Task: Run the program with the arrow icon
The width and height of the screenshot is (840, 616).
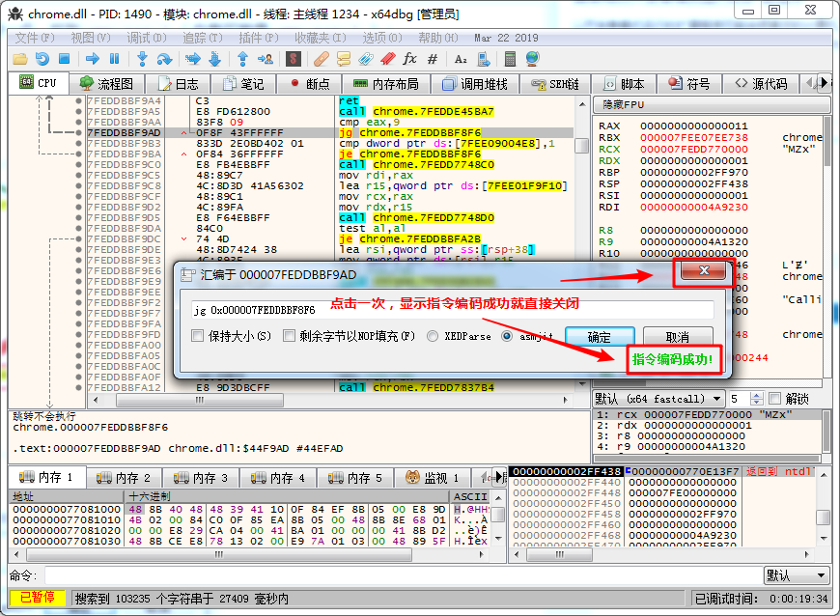Action: click(x=93, y=59)
